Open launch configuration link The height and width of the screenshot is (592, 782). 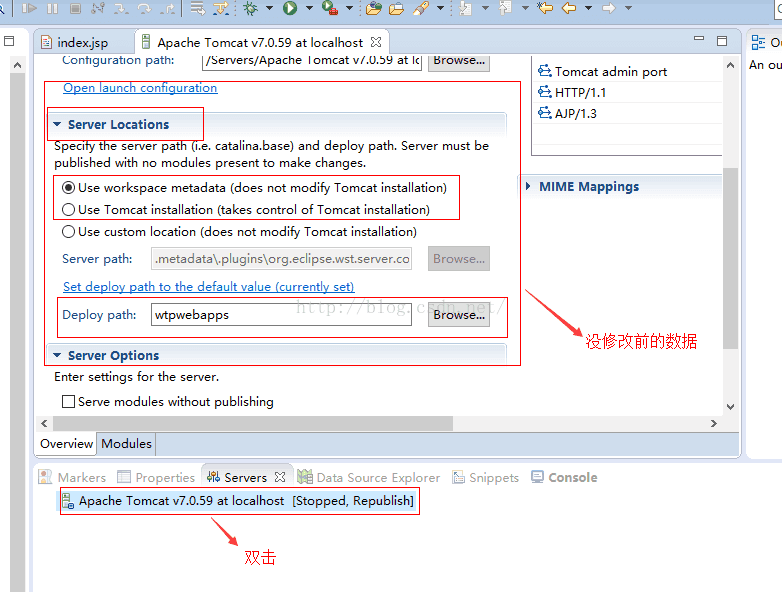coord(140,88)
